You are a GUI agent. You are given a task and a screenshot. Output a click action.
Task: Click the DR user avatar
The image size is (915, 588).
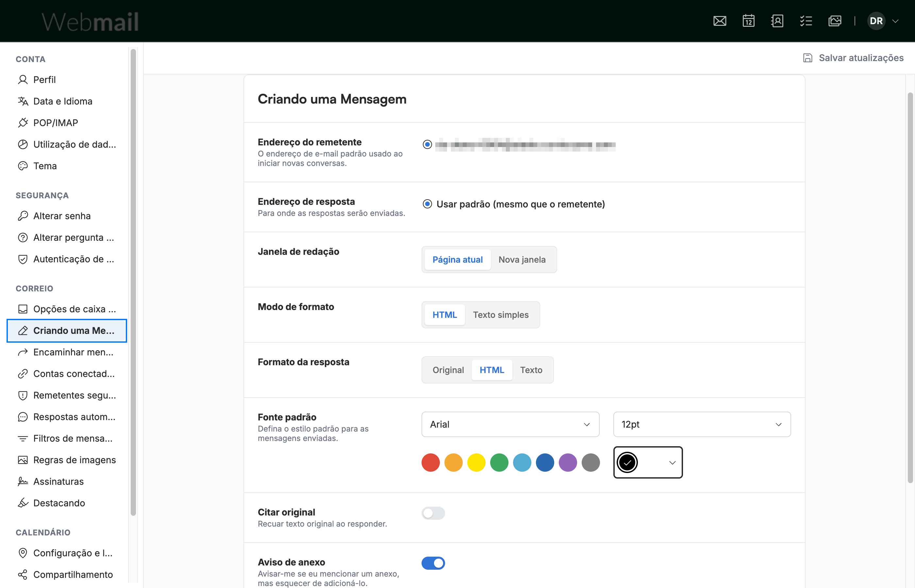pyautogui.click(x=876, y=21)
